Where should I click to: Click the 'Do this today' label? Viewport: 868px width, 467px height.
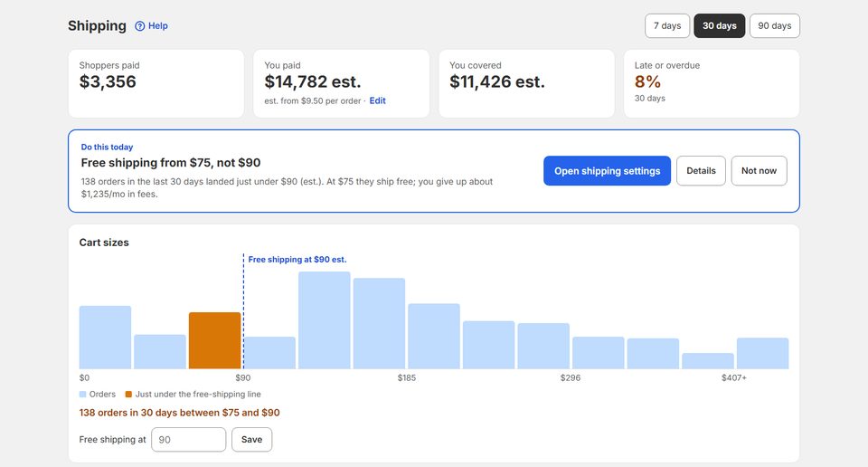pyautogui.click(x=107, y=147)
